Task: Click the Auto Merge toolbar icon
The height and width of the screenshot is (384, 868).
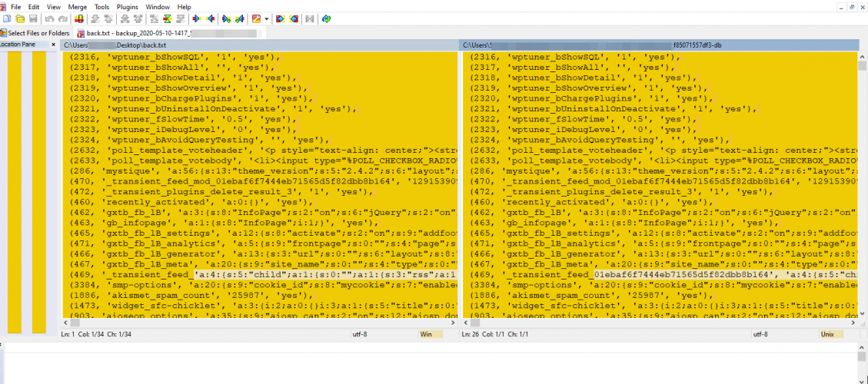Action: click(310, 18)
